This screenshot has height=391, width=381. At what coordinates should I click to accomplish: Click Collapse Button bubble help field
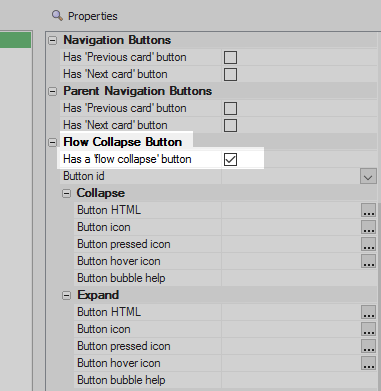[299, 278]
